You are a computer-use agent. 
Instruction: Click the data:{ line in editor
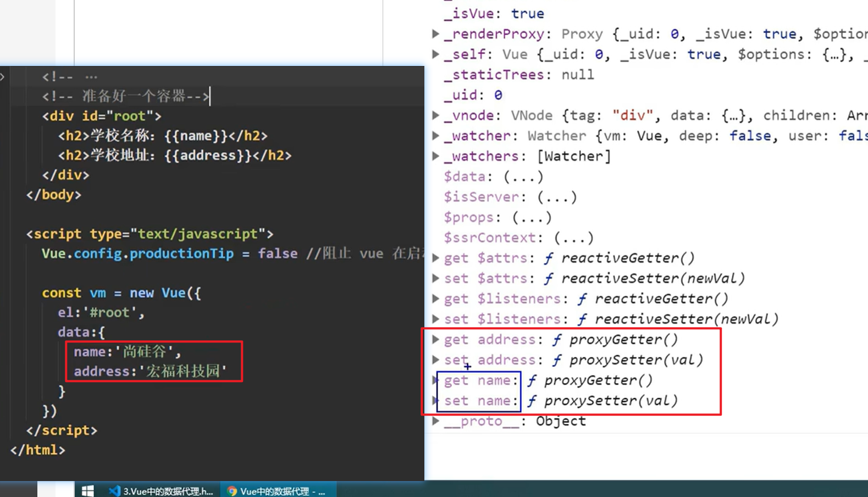81,332
